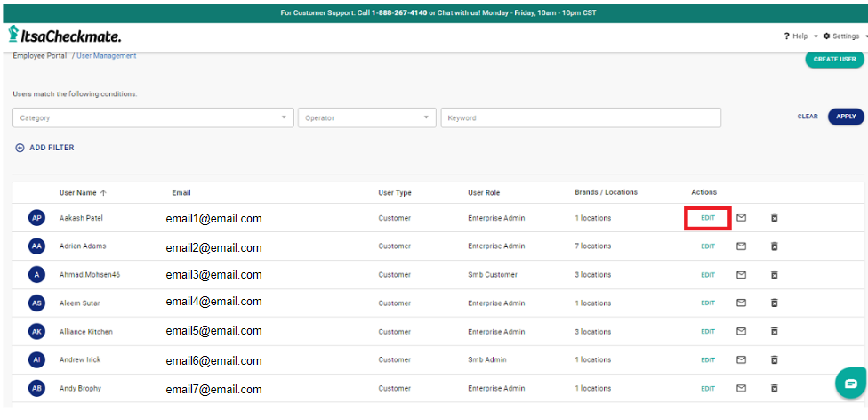Apply the filter conditions
This screenshot has height=420, width=868.
click(x=846, y=117)
